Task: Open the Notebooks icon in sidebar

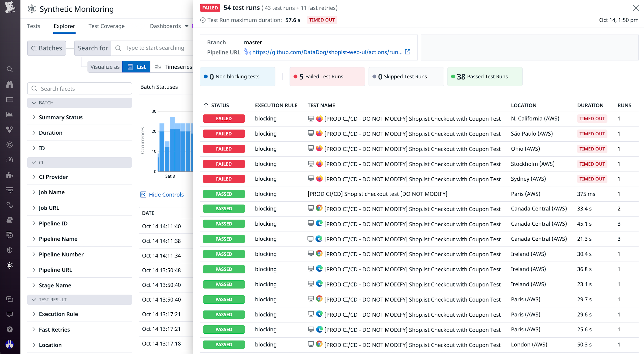Action: pyautogui.click(x=10, y=220)
